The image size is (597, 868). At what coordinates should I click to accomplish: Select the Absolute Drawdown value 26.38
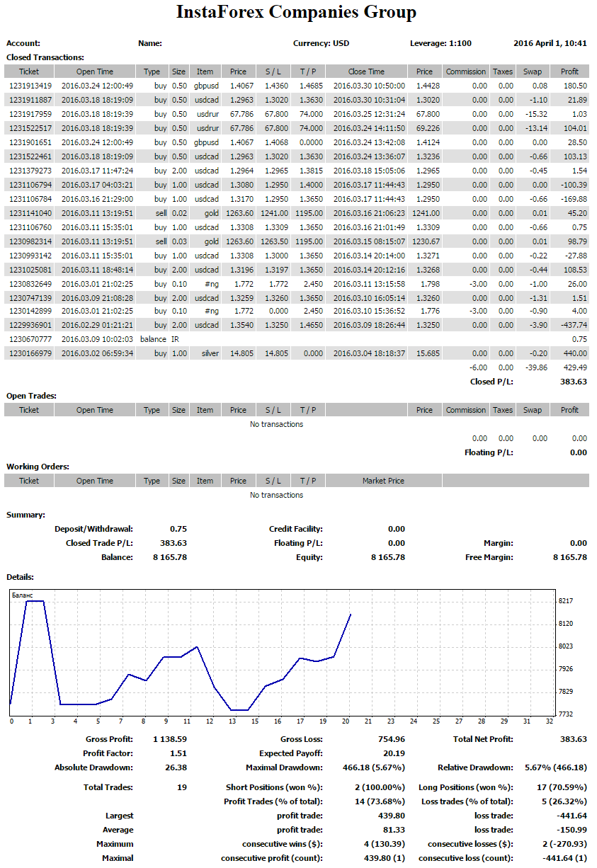point(176,767)
